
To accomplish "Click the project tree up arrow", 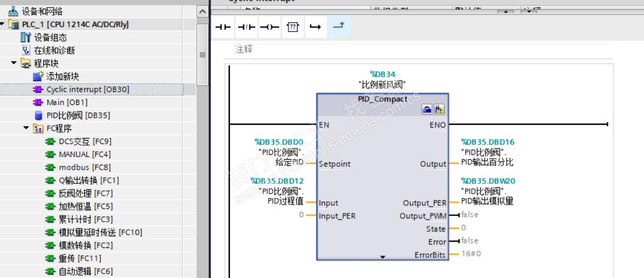I will [x=202, y=12].
